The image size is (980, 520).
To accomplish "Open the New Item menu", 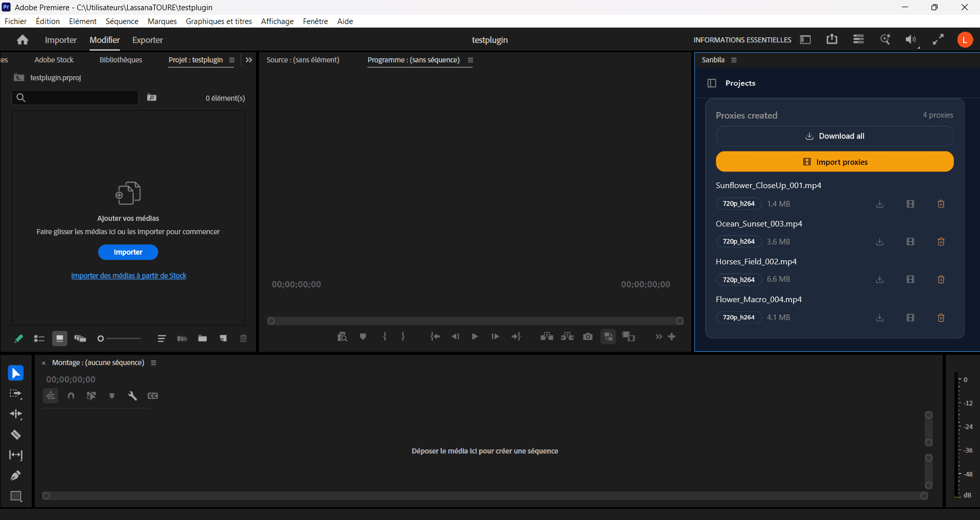I will [223, 338].
